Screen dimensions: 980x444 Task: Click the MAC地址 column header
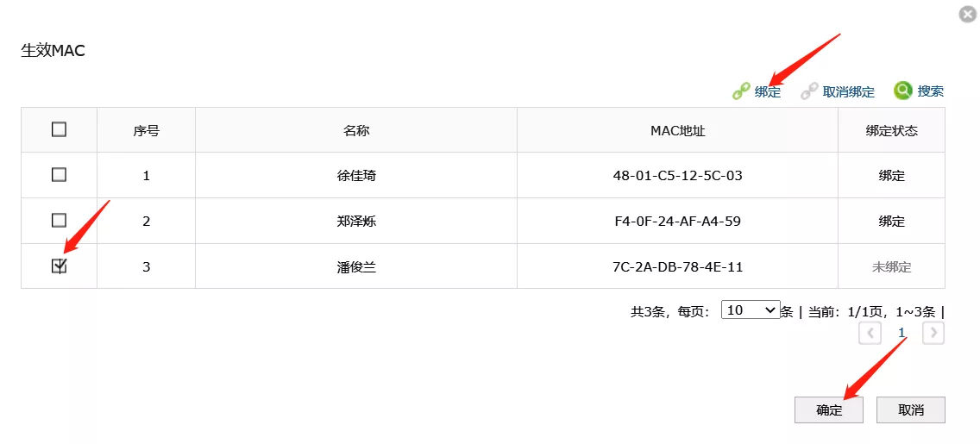(677, 131)
